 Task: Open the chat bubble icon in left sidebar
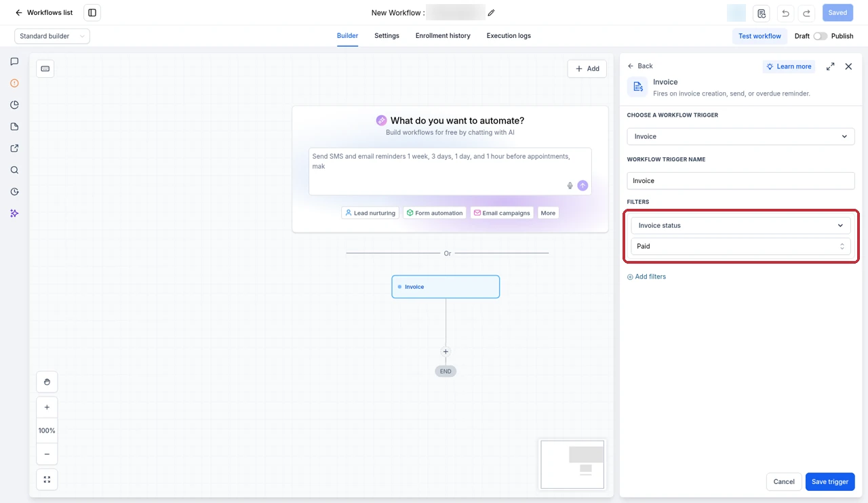tap(14, 62)
